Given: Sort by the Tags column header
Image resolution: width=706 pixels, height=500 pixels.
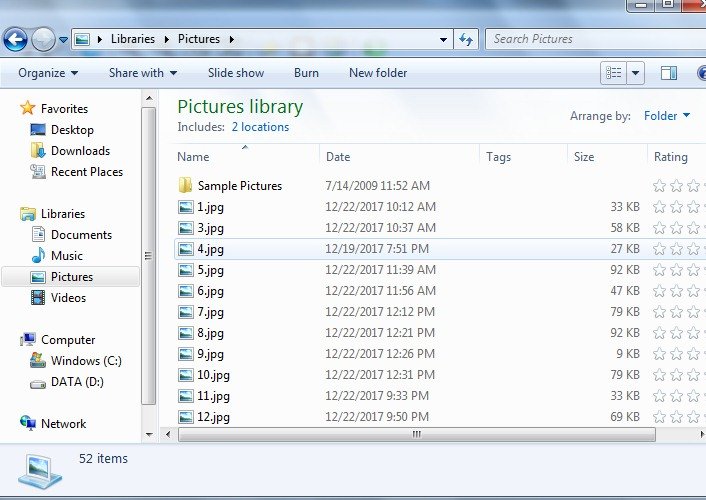Looking at the screenshot, I should point(523,157).
